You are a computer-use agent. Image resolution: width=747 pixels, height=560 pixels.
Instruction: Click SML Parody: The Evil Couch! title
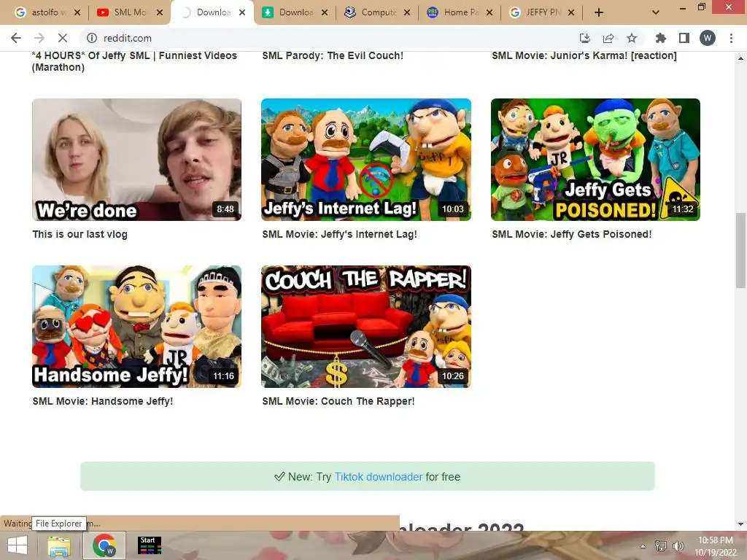coord(333,55)
